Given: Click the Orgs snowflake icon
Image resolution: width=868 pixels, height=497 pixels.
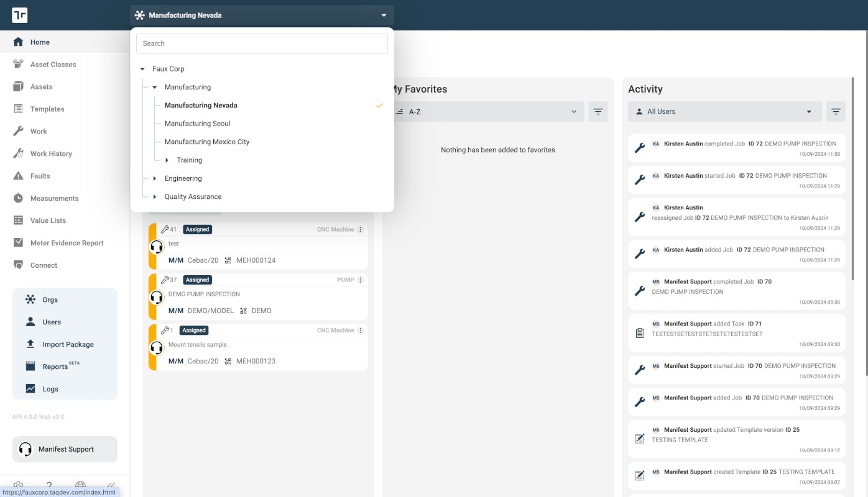Looking at the screenshot, I should [30, 299].
